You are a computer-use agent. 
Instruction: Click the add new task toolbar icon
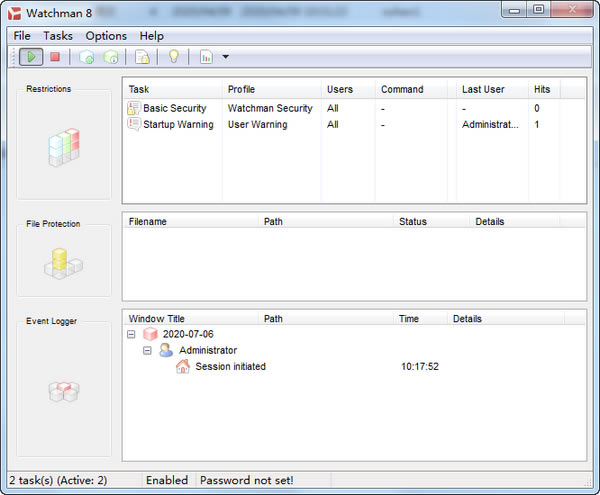coord(86,57)
